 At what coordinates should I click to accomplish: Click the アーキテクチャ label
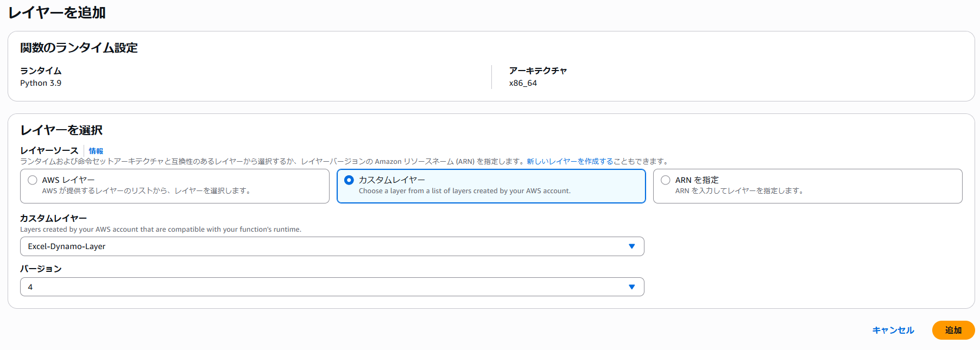pos(538,71)
